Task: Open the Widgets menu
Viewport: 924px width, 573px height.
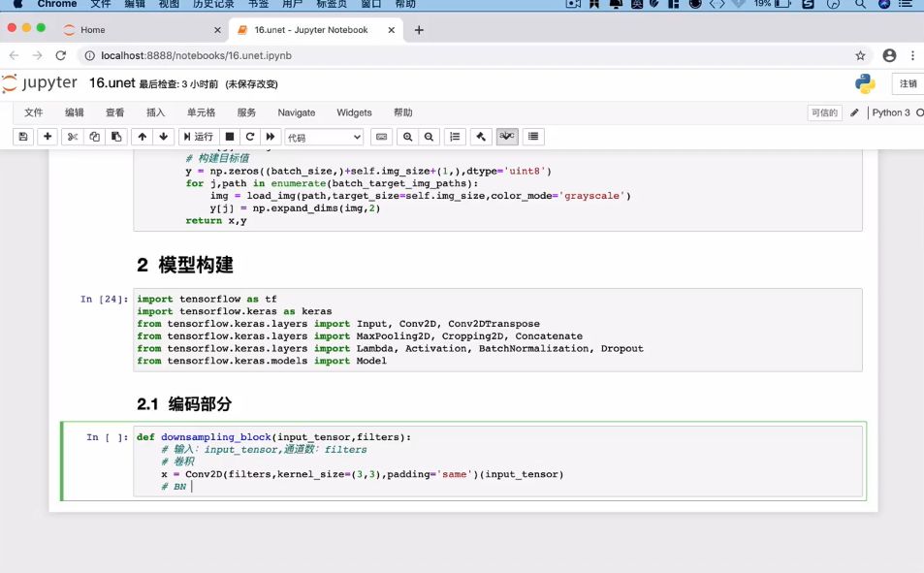Action: 354,112
